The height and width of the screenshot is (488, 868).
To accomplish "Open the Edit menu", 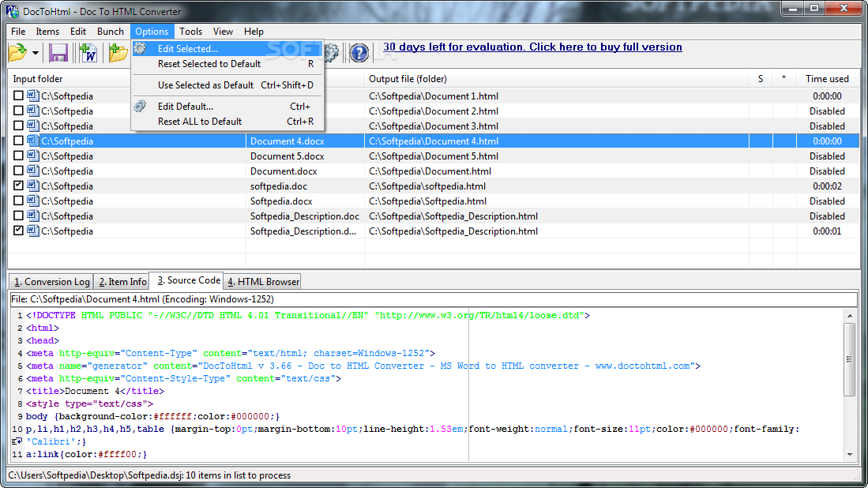I will coord(78,32).
